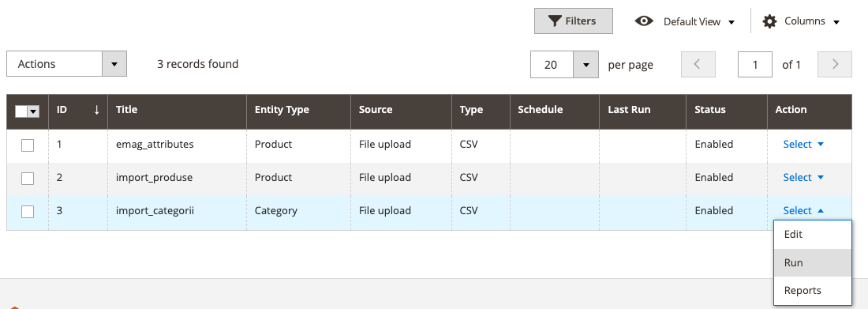
Task: Choose Edit from the action menu
Action: (x=813, y=235)
